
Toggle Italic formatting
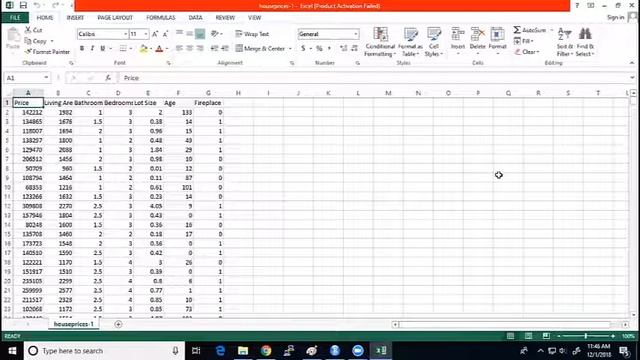92,48
